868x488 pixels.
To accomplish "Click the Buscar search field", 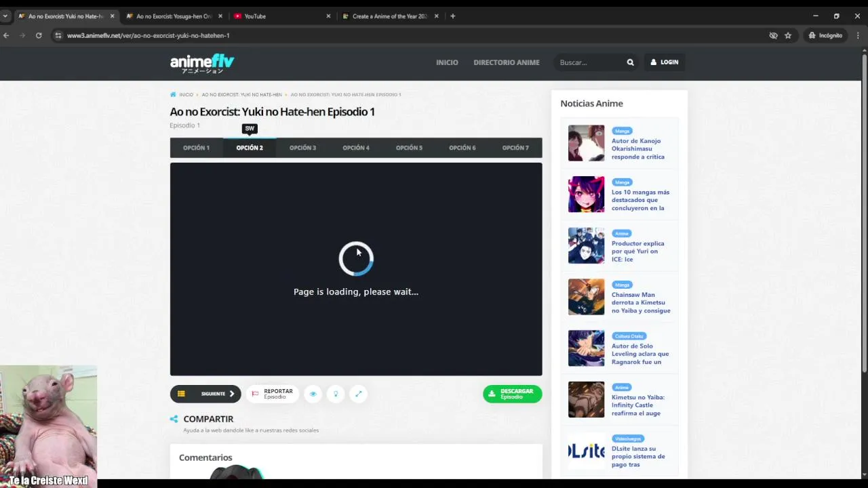I will coord(590,62).
